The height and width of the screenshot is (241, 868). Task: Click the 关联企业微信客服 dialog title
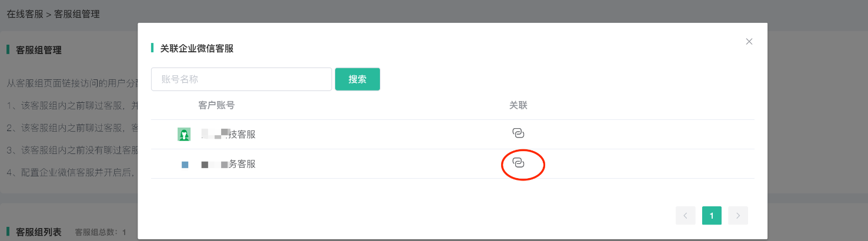coord(197,49)
